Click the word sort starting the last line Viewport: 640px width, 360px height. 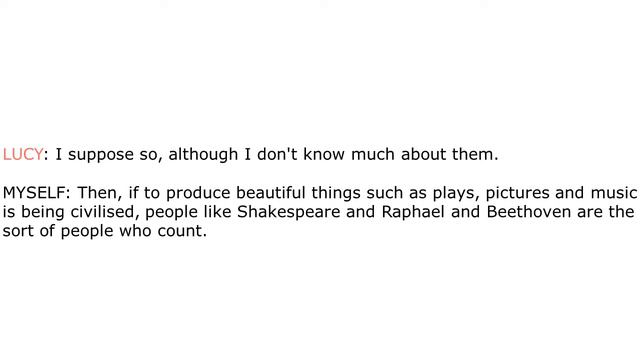coord(17,231)
